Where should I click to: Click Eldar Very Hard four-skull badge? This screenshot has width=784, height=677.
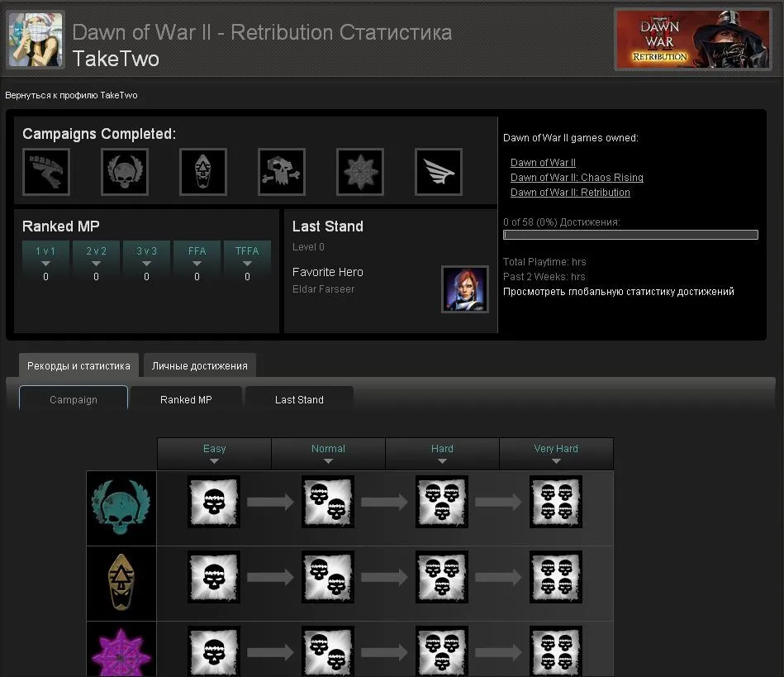556,577
